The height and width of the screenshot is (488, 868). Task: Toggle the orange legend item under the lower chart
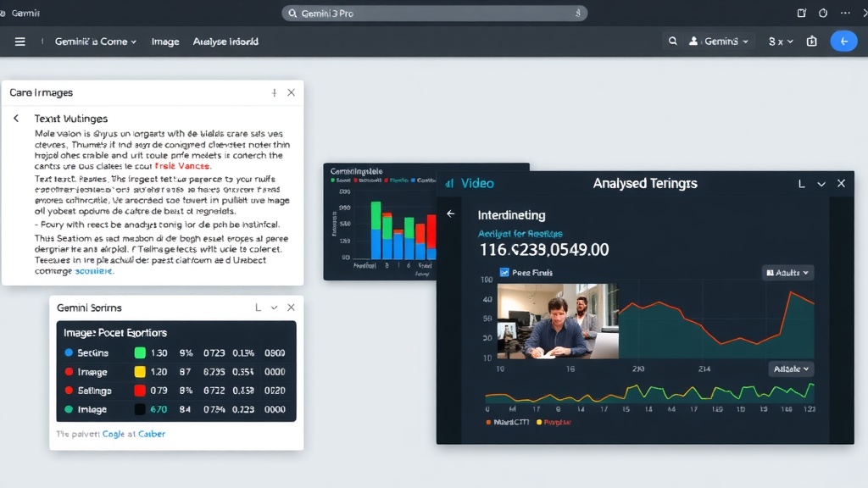pyautogui.click(x=489, y=422)
